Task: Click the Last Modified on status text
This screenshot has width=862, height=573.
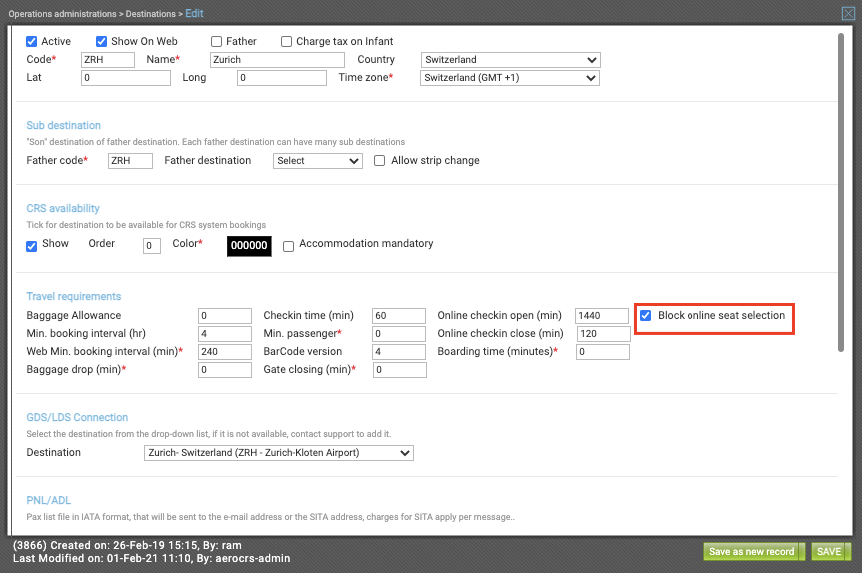Action: point(152,559)
